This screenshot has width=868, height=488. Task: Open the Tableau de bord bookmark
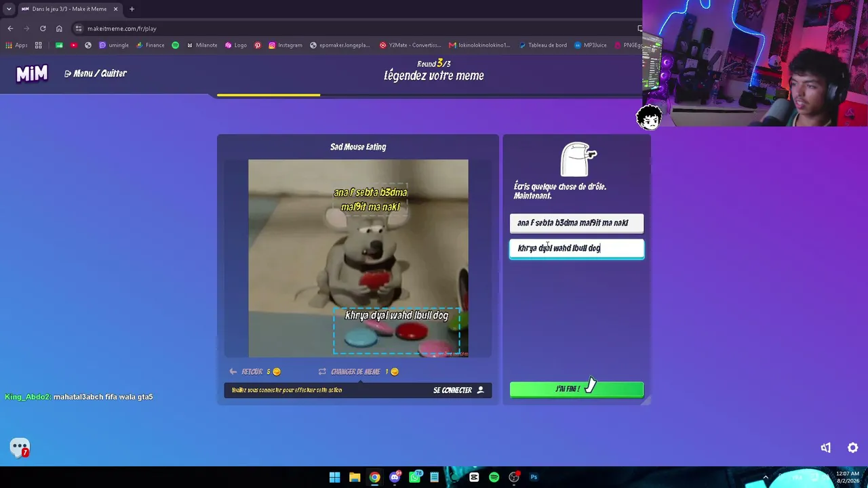click(543, 45)
